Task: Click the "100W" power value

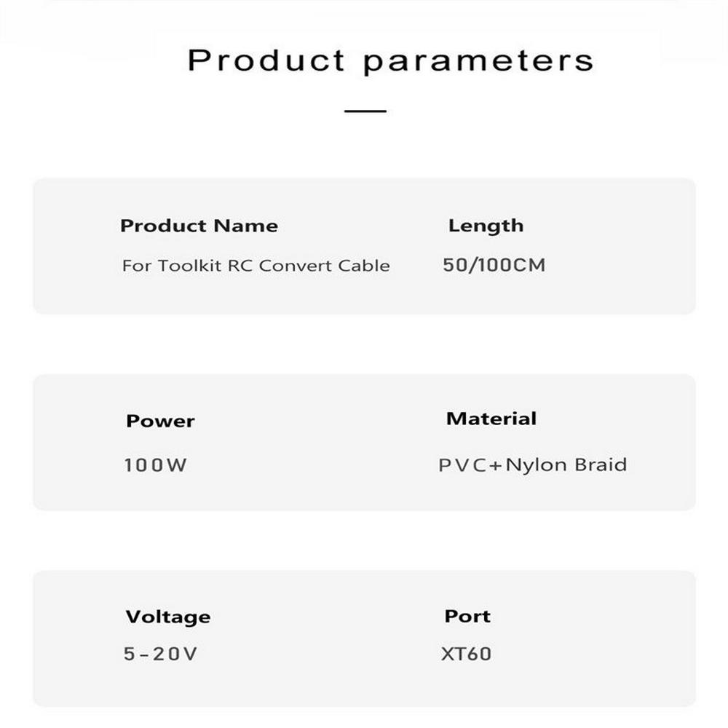Action: [155, 465]
